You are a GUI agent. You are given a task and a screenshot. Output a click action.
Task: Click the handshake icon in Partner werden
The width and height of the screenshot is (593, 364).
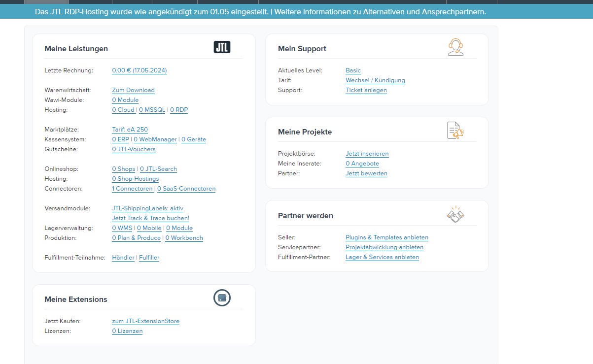455,214
